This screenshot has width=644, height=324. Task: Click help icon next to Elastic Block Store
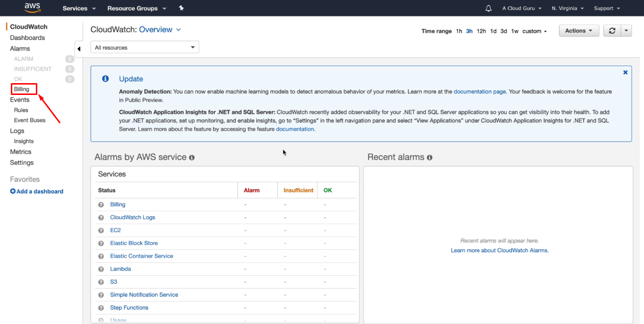(101, 243)
